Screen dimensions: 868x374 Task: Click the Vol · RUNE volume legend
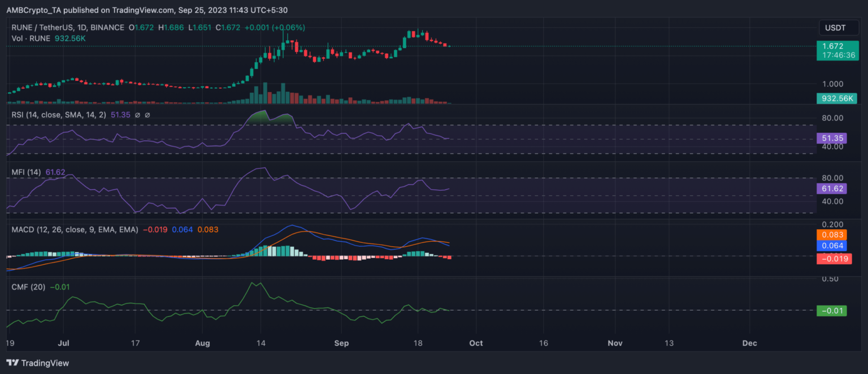coord(31,38)
